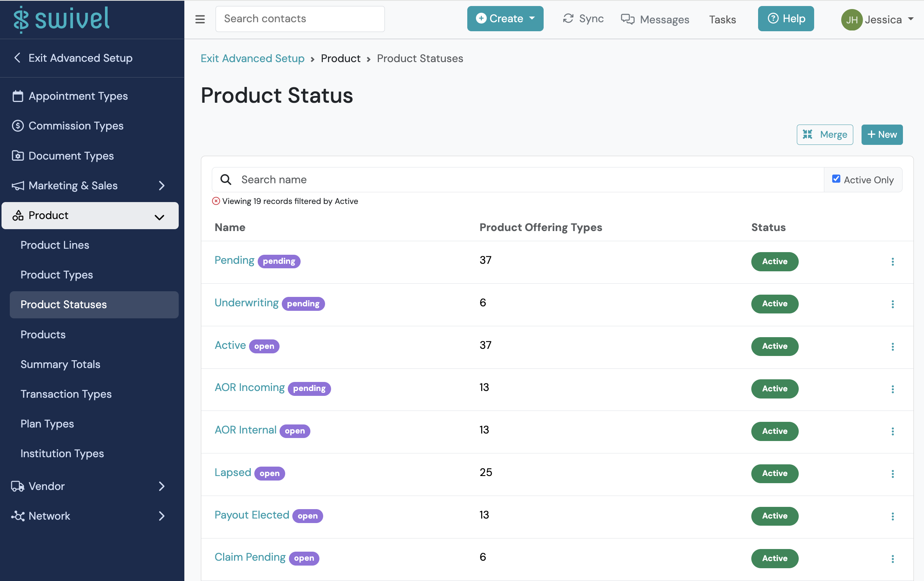
Task: Expand the Vendor section
Action: (x=161, y=486)
